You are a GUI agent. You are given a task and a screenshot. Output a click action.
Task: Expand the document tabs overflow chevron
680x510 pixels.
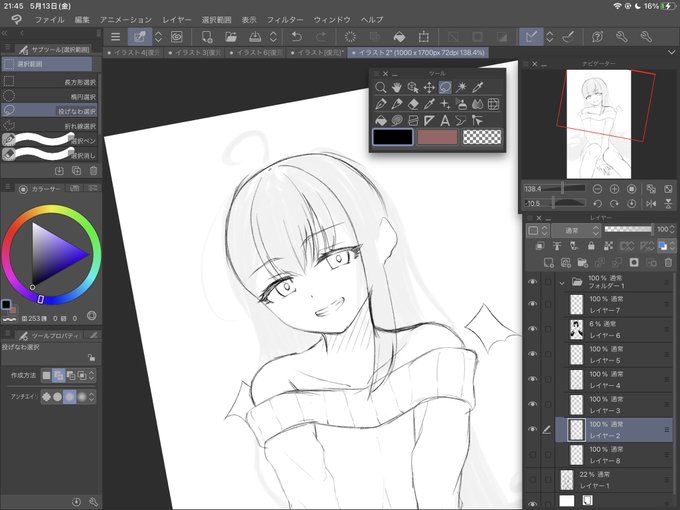671,52
